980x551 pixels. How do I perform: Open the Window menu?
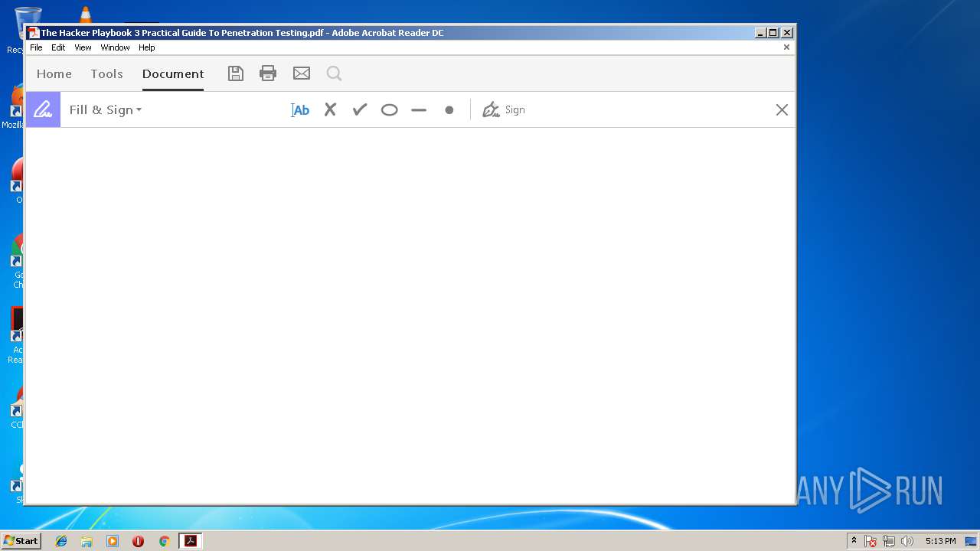pos(115,47)
